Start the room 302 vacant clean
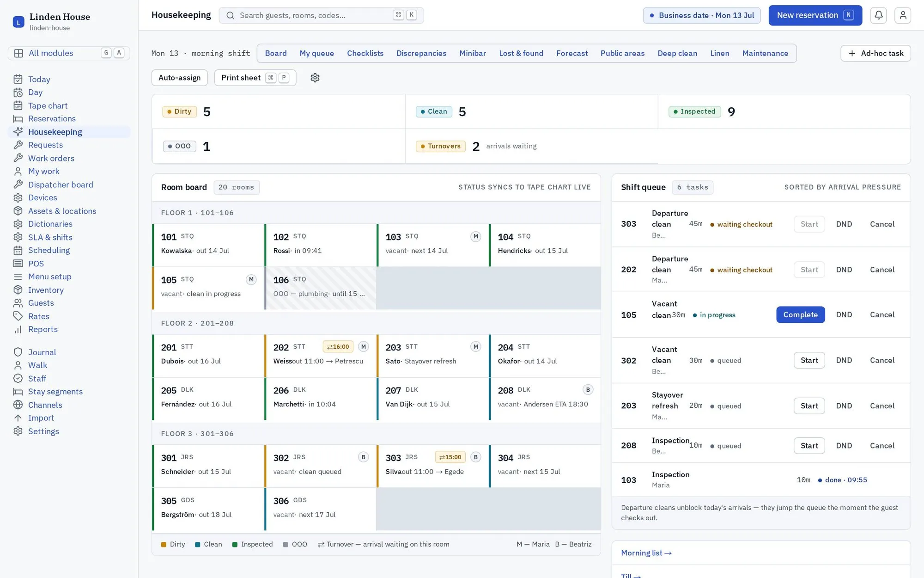Screen dimensions: 924x578 (809, 360)
